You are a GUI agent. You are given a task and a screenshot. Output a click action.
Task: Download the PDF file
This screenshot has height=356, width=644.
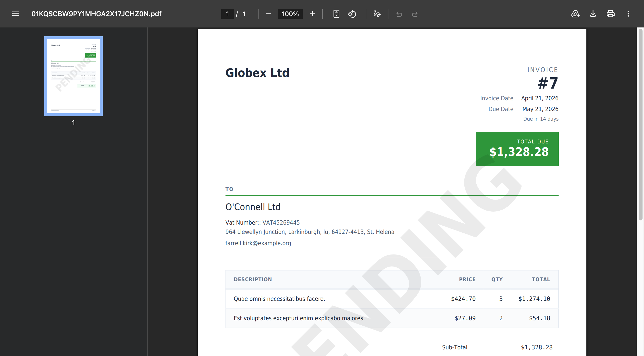pyautogui.click(x=593, y=14)
